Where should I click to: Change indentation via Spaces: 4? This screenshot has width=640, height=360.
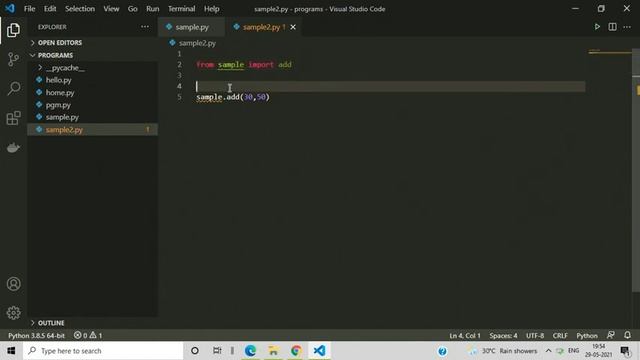pos(503,336)
